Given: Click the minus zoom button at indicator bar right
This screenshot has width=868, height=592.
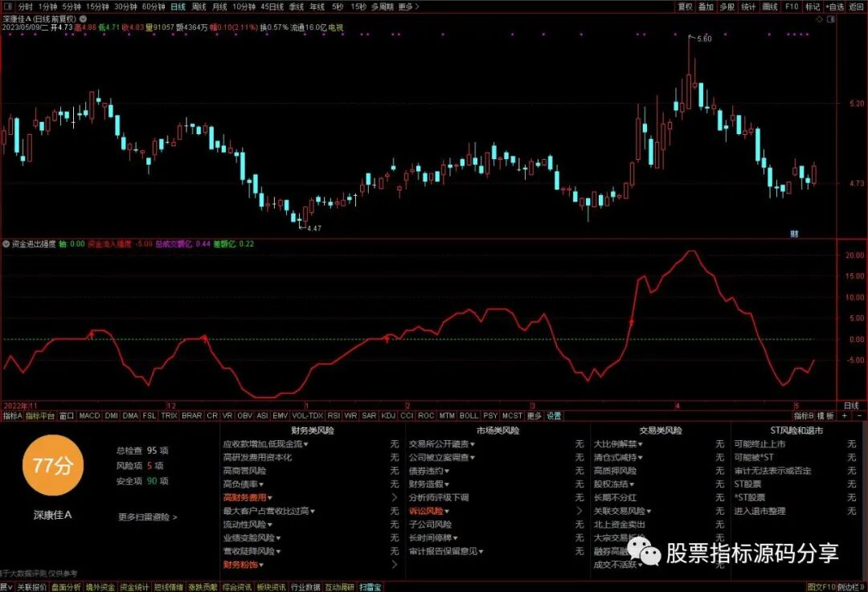Looking at the screenshot, I should pyautogui.click(x=859, y=415).
